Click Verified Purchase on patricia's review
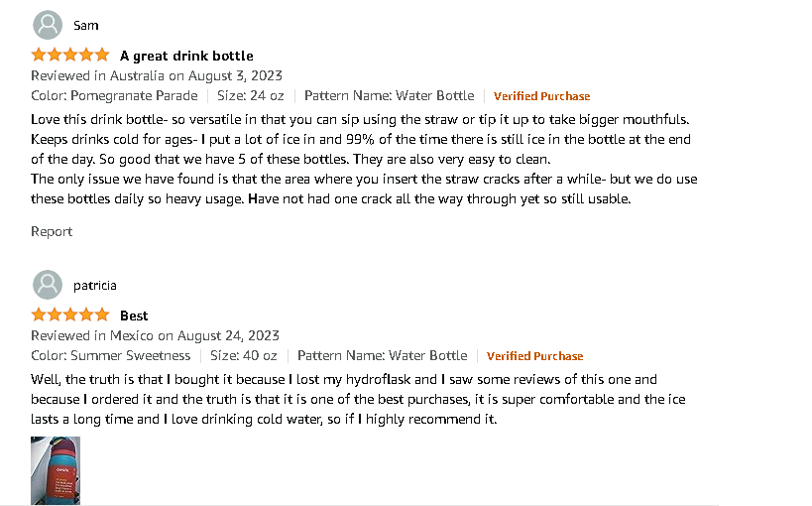The width and height of the screenshot is (812, 506). [534, 356]
